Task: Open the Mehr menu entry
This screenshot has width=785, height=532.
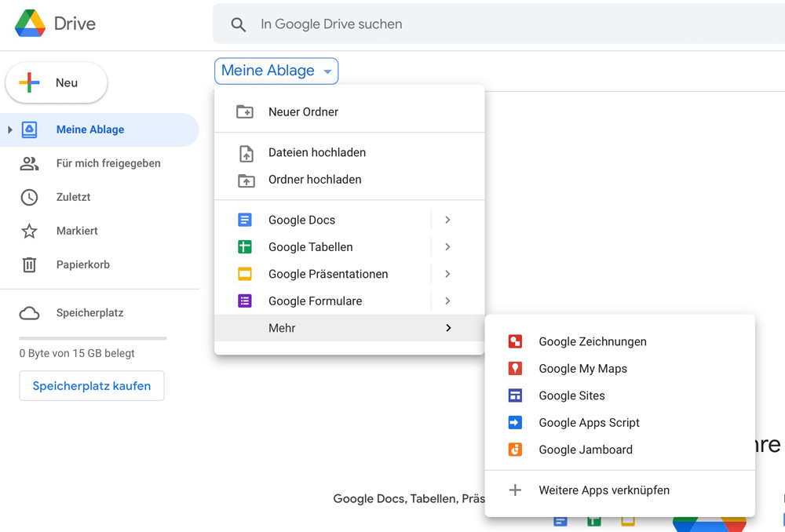Action: [349, 328]
